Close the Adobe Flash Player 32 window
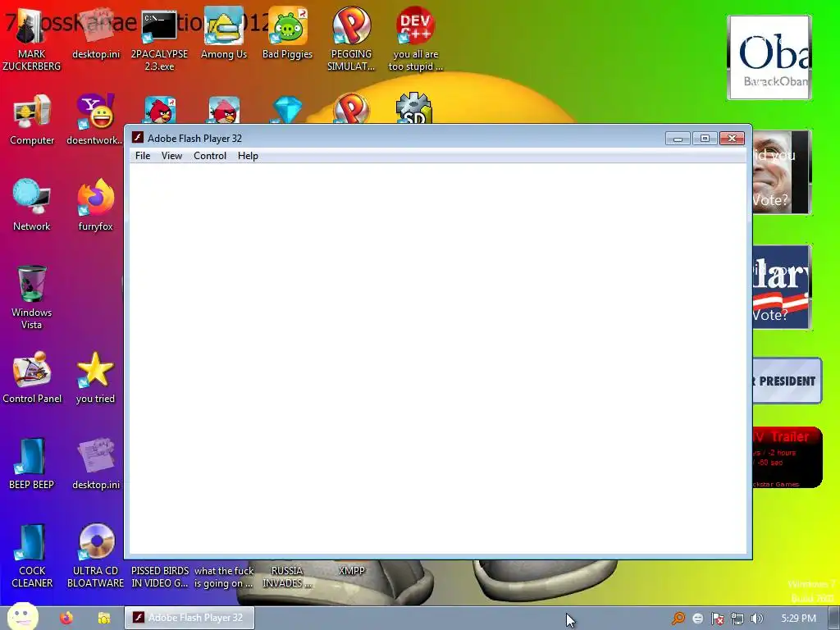Screen dimensions: 840x630 tap(732, 138)
